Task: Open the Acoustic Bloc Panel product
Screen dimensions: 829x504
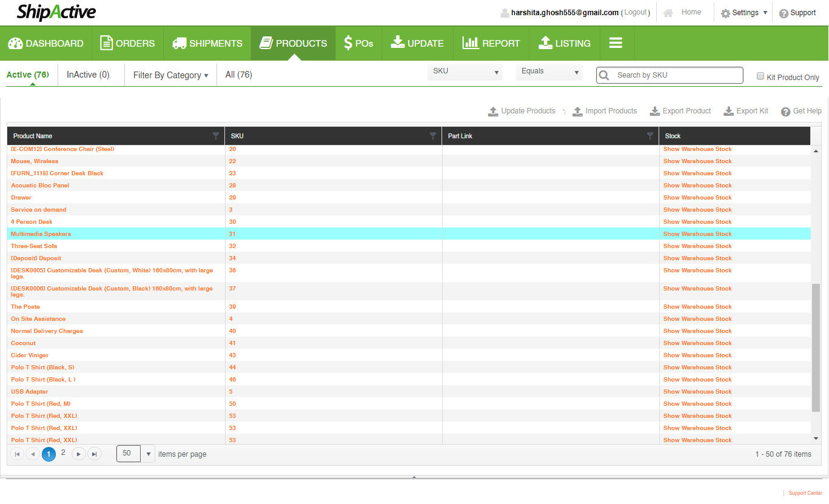Action: (40, 186)
